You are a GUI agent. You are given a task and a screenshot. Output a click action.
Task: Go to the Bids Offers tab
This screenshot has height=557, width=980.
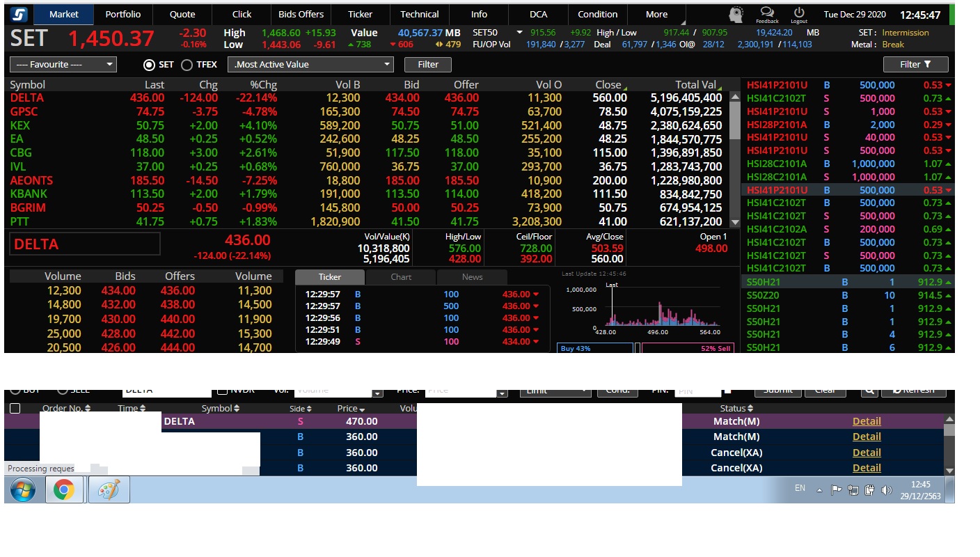pyautogui.click(x=301, y=15)
